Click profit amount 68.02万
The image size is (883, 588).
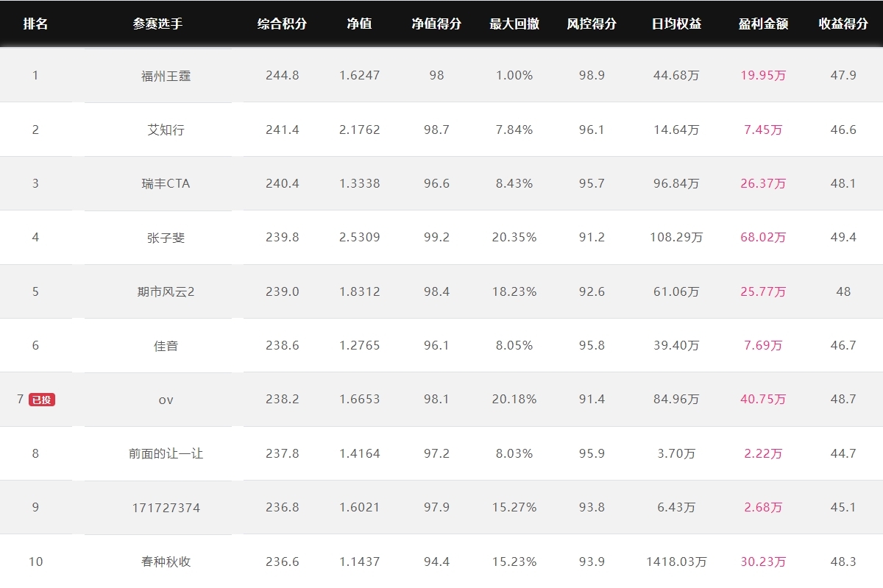[x=763, y=237]
